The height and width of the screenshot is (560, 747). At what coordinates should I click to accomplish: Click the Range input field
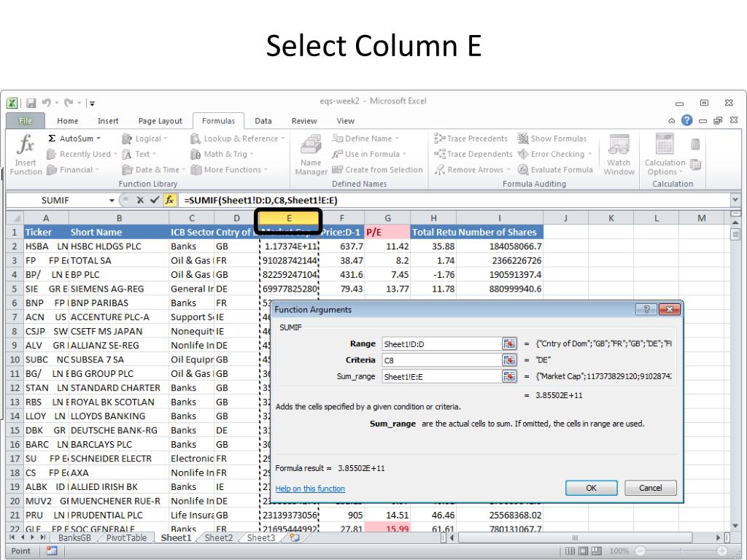click(x=442, y=344)
